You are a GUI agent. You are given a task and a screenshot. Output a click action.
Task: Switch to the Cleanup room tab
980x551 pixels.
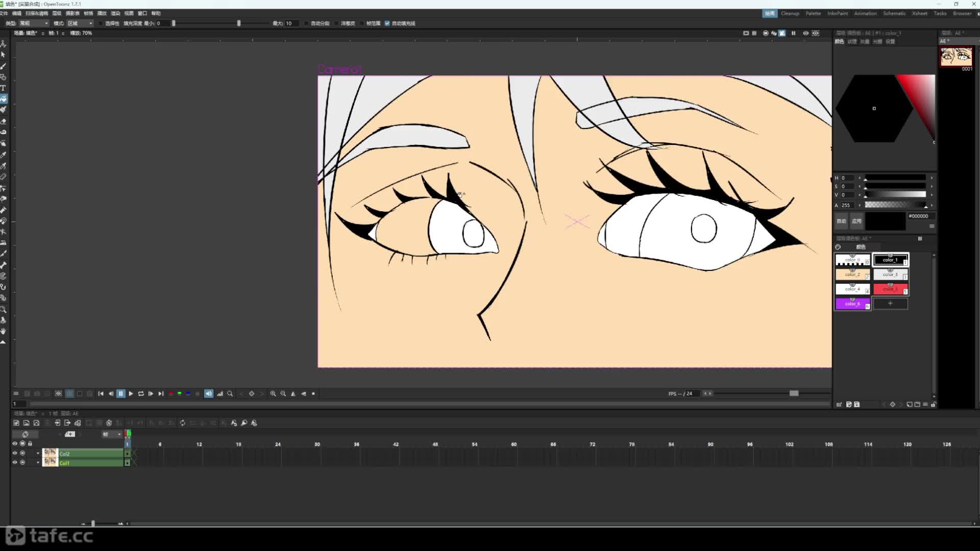coord(790,13)
